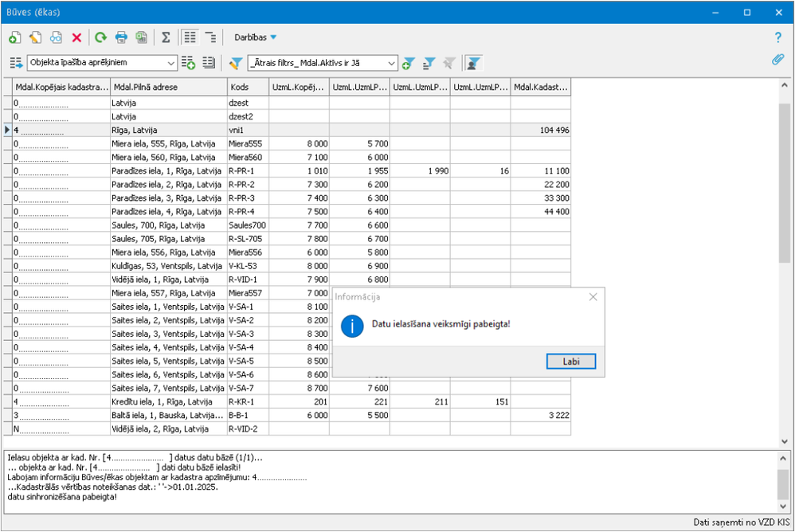Sort by 'Mdal.Pilnā adrese' column header
Screen dimensions: 795x532
click(168, 87)
